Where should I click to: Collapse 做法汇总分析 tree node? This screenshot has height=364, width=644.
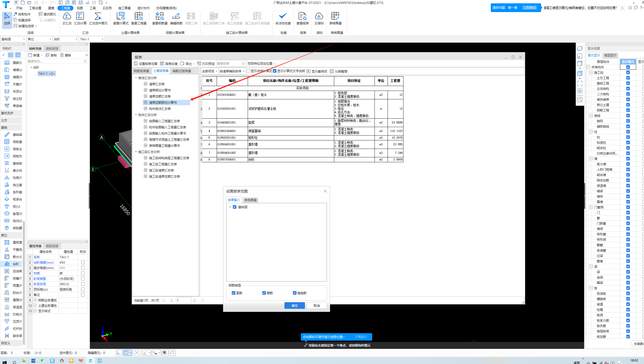coord(136,78)
